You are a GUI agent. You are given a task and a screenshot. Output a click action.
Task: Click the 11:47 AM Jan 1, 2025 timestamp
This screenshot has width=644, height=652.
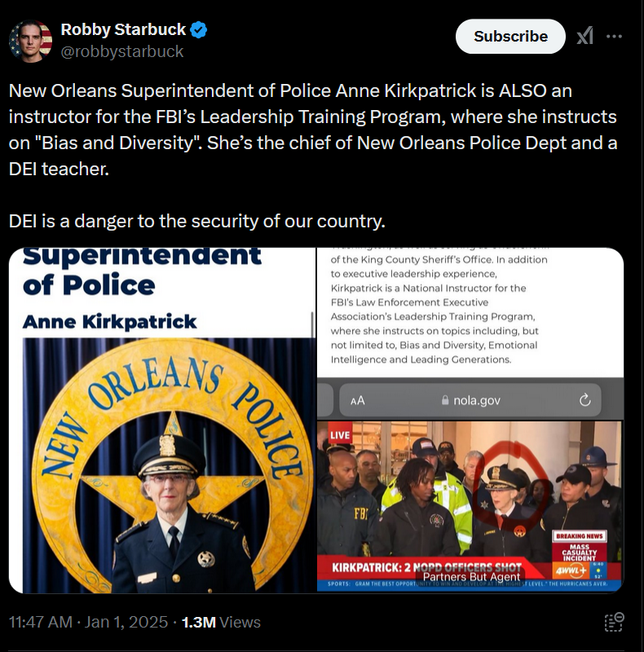tap(88, 622)
